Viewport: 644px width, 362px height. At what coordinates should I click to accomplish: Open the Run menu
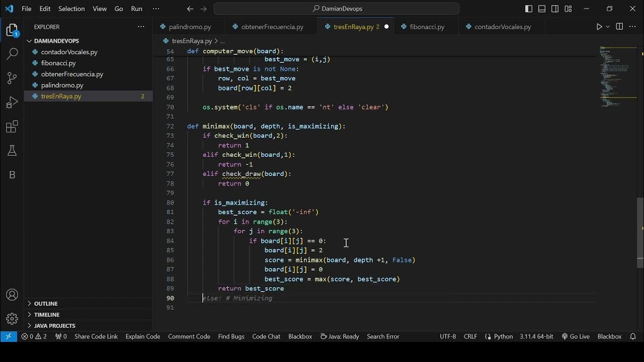click(136, 9)
